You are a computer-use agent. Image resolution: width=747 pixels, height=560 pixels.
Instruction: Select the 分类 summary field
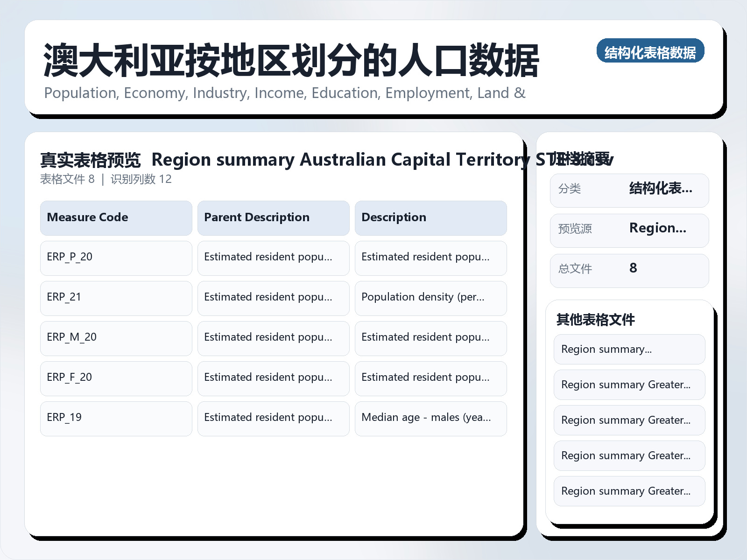click(x=629, y=189)
